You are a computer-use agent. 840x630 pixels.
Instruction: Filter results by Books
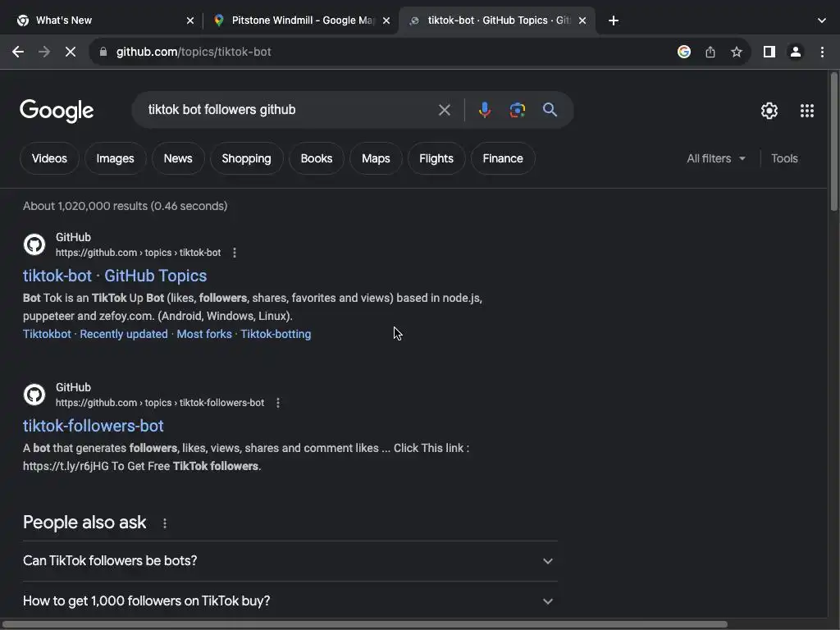[x=317, y=158]
